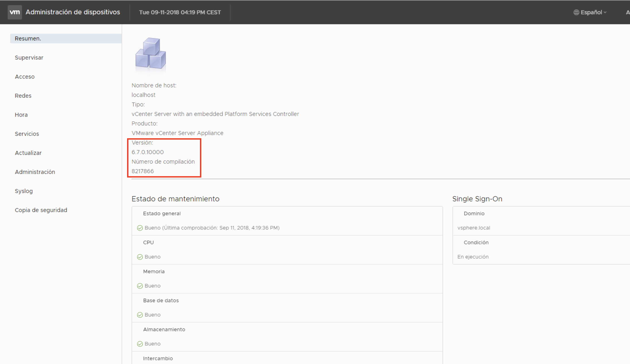Viewport: 630px width, 364px height.
Task: Go to Acceso settings
Action: (x=25, y=77)
